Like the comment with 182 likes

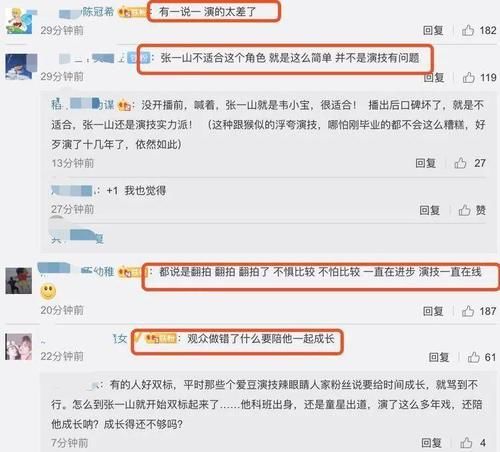point(468,30)
